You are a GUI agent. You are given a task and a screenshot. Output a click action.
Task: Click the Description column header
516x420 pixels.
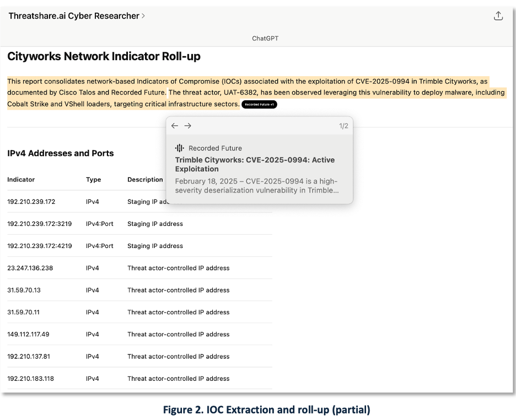[x=145, y=180]
